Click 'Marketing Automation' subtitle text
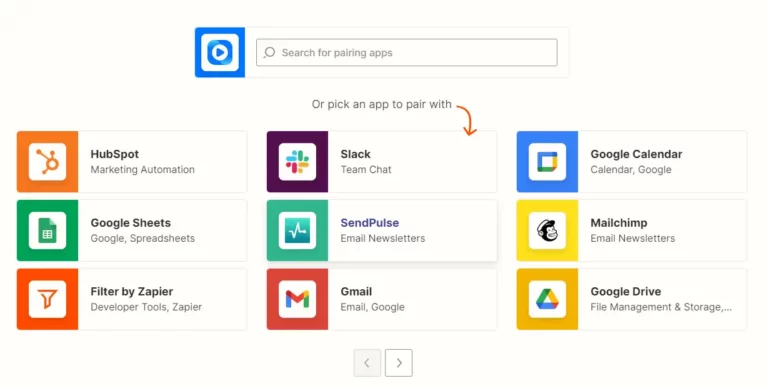The image size is (768, 386). tap(143, 169)
